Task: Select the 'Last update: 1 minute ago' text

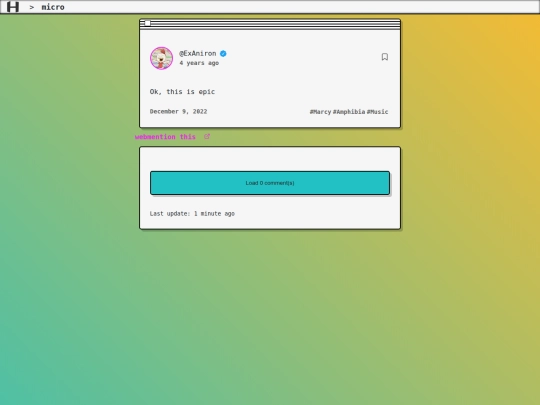Action: click(192, 214)
